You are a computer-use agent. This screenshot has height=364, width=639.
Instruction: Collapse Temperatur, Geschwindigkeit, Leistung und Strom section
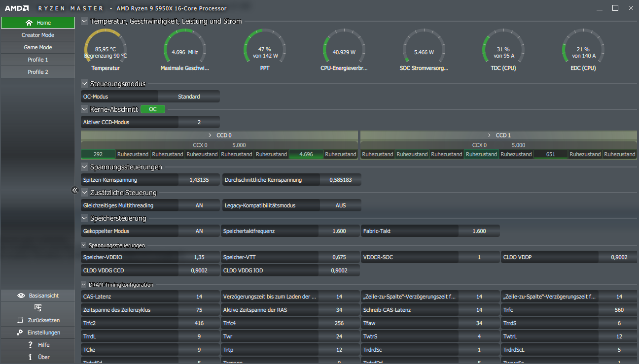(x=84, y=21)
